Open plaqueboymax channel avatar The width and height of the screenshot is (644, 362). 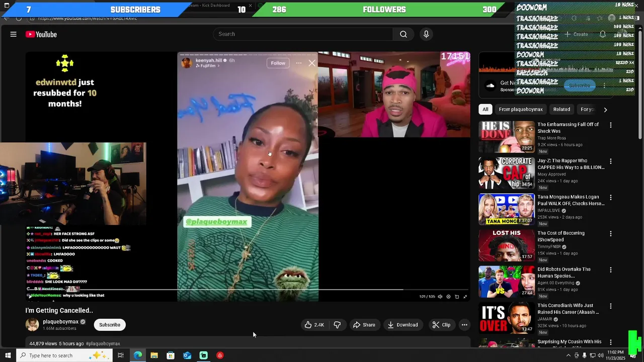tap(32, 325)
